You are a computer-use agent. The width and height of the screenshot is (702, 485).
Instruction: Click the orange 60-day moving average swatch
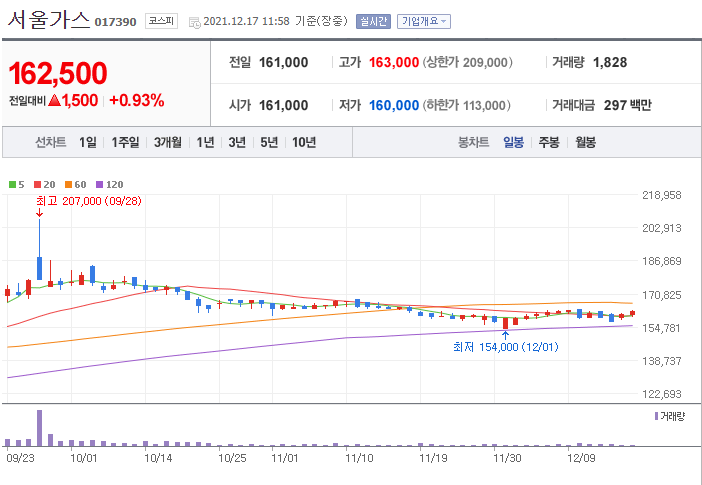pyautogui.click(x=68, y=185)
